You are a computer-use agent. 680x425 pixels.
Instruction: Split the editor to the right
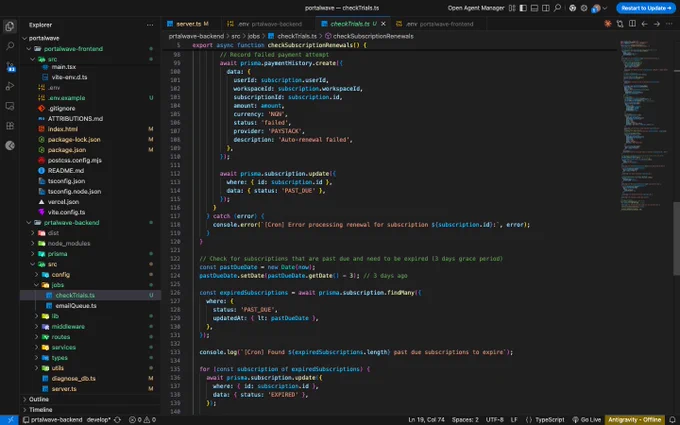pyautogui.click(x=632, y=24)
